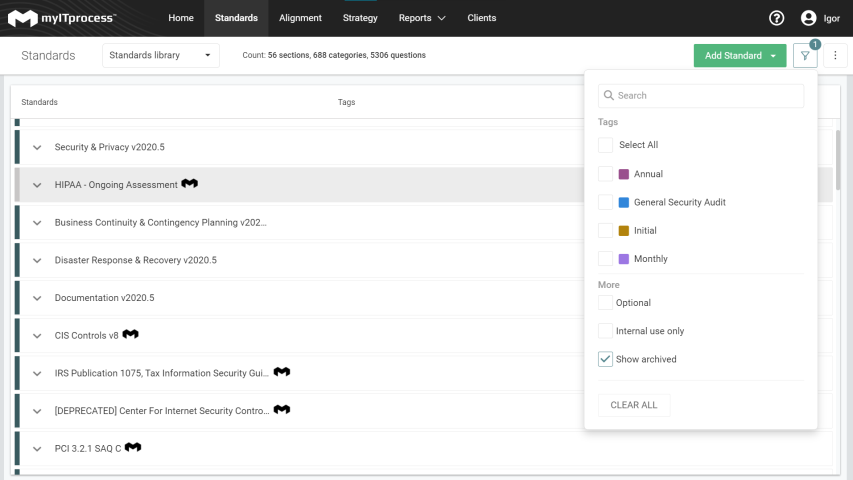Expand Business Continuity & Contingency Planning row
This screenshot has width=853, height=480.
tap(37, 223)
